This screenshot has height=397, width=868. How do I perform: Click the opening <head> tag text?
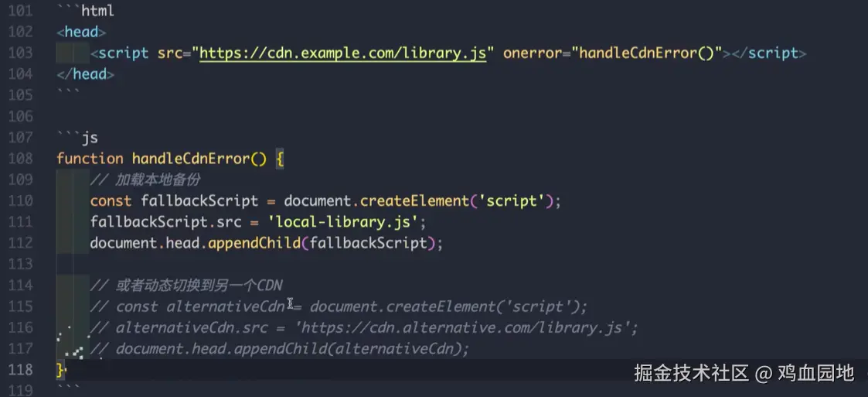(x=81, y=33)
